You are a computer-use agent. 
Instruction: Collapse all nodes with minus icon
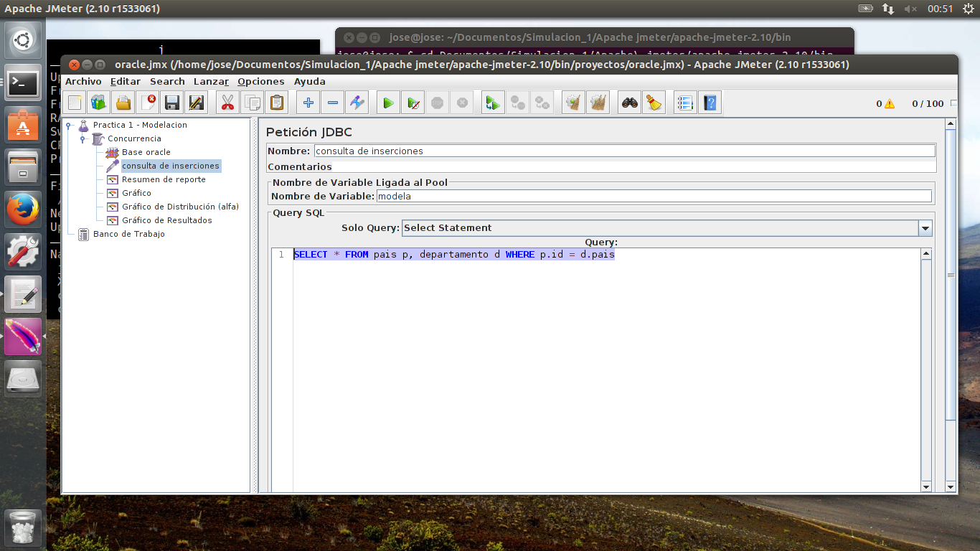click(333, 103)
